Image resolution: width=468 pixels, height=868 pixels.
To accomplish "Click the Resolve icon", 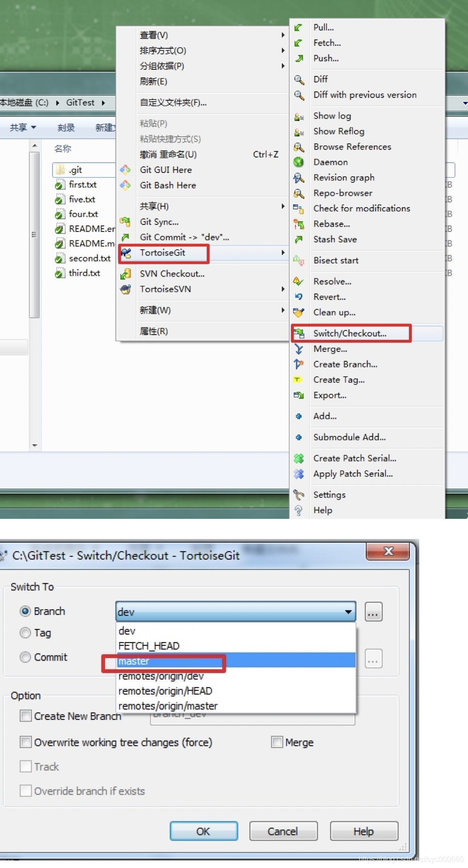I will click(x=299, y=281).
